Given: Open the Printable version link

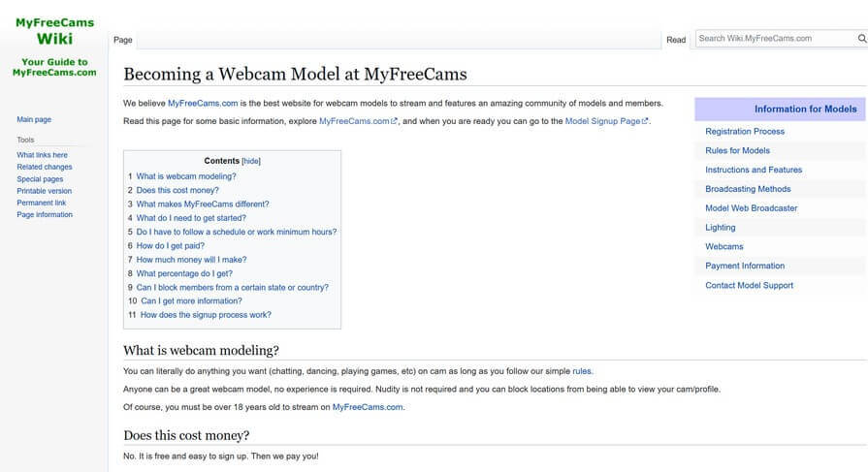Looking at the screenshot, I should [45, 191].
